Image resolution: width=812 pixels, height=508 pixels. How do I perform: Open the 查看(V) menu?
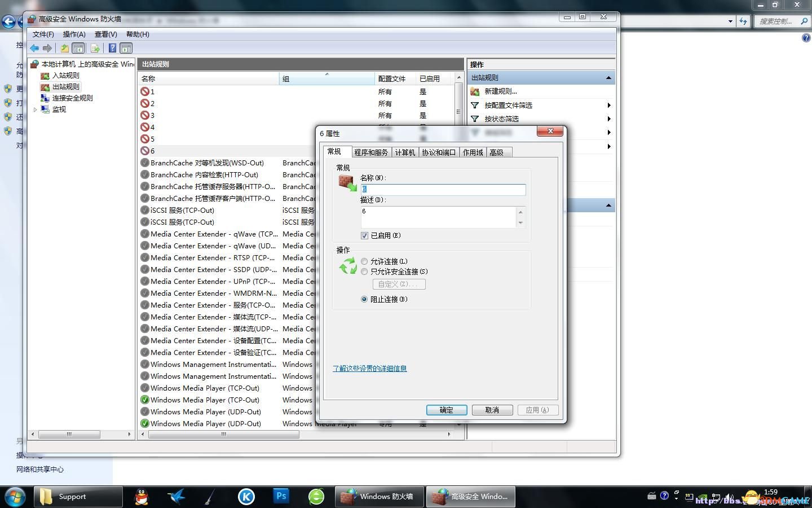[106, 34]
